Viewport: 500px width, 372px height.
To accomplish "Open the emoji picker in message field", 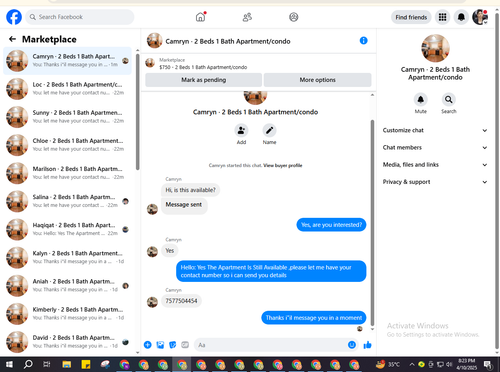I will click(352, 345).
